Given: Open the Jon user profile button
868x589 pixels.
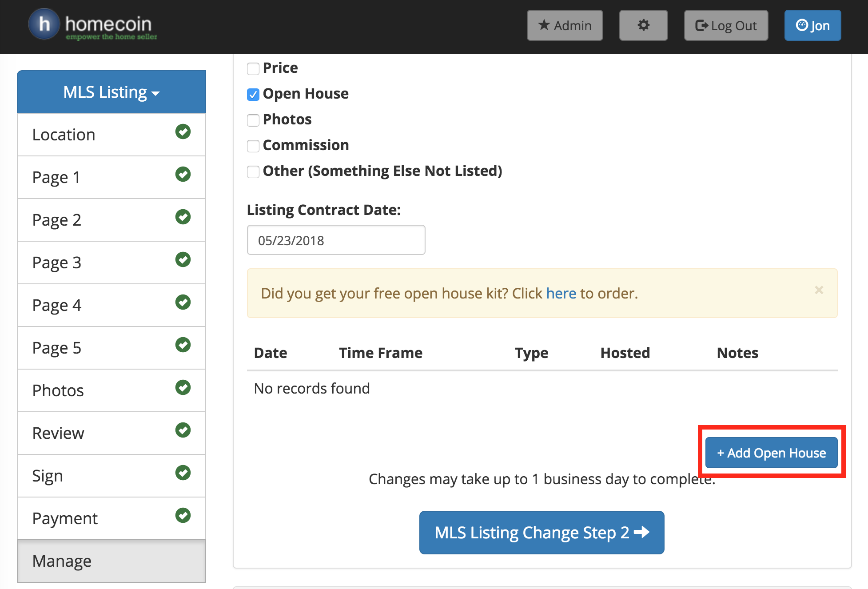Looking at the screenshot, I should (x=812, y=25).
